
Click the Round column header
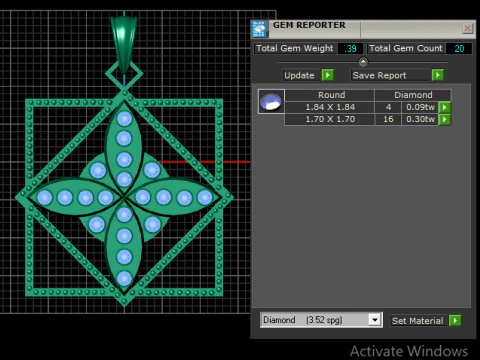330,95
